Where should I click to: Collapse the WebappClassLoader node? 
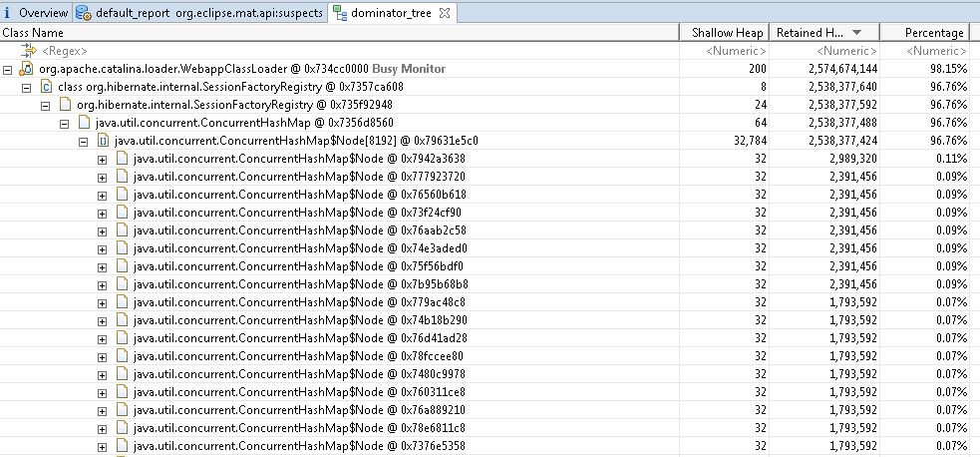click(8, 70)
